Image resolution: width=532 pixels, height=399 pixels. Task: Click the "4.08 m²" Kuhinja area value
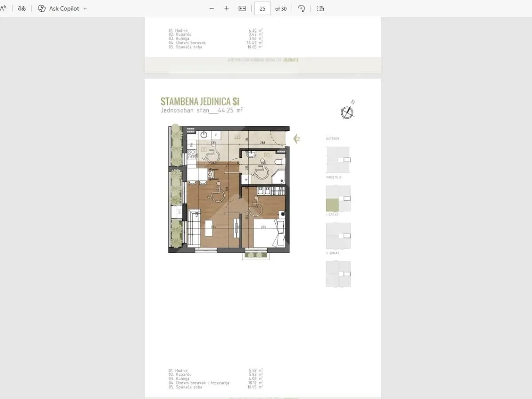pos(256,379)
